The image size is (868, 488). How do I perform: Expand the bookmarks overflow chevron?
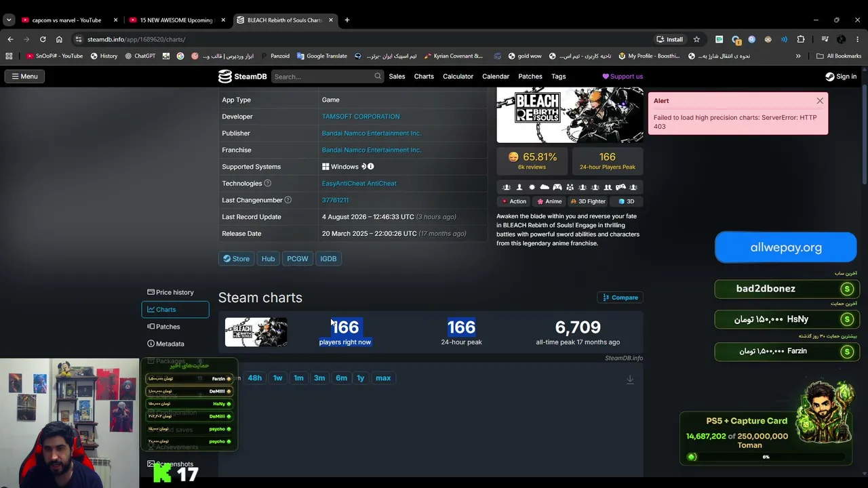point(798,56)
